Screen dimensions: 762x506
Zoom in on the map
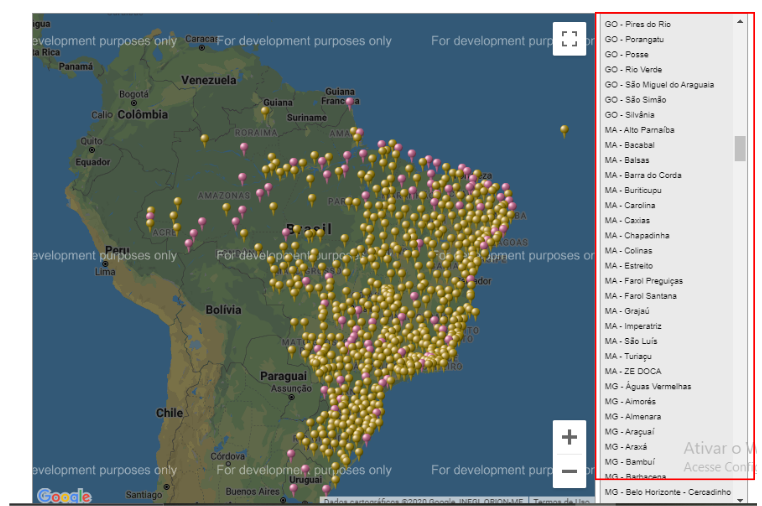(569, 437)
